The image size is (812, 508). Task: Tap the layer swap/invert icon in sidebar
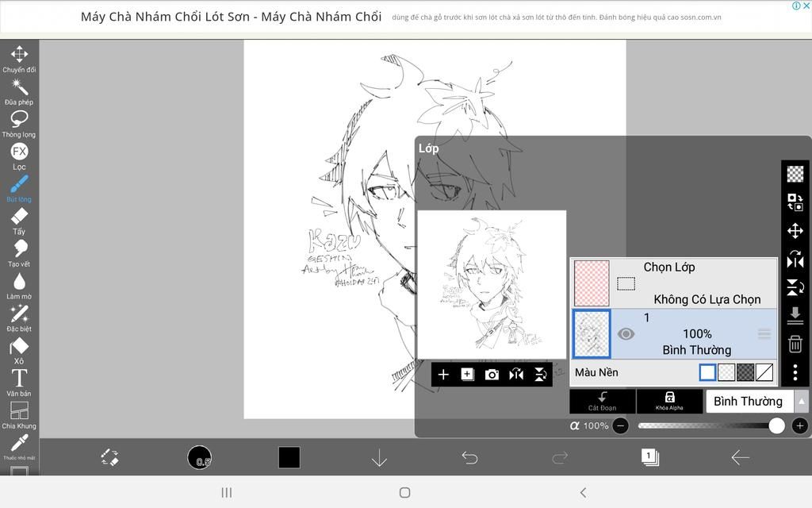click(x=795, y=202)
